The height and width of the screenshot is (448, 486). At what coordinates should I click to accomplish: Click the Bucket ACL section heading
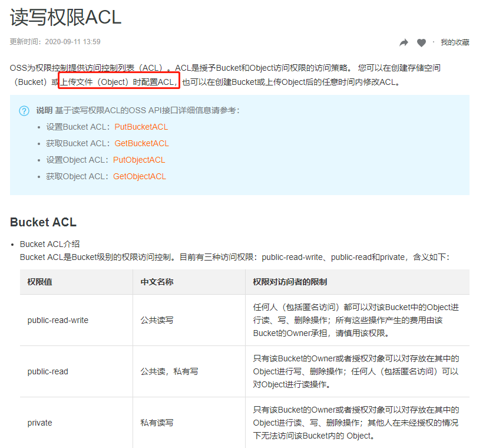[x=44, y=222]
